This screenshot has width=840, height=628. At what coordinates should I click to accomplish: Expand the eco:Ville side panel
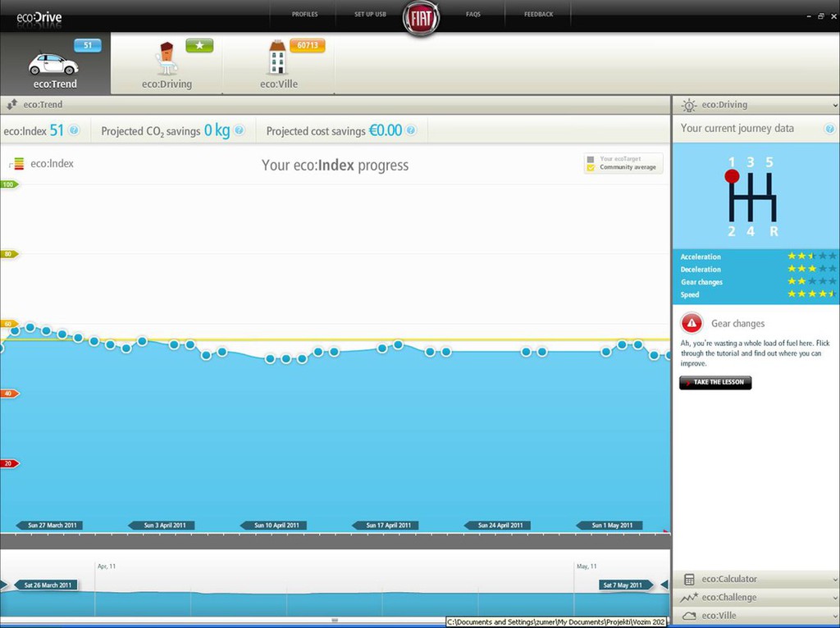[x=756, y=615]
